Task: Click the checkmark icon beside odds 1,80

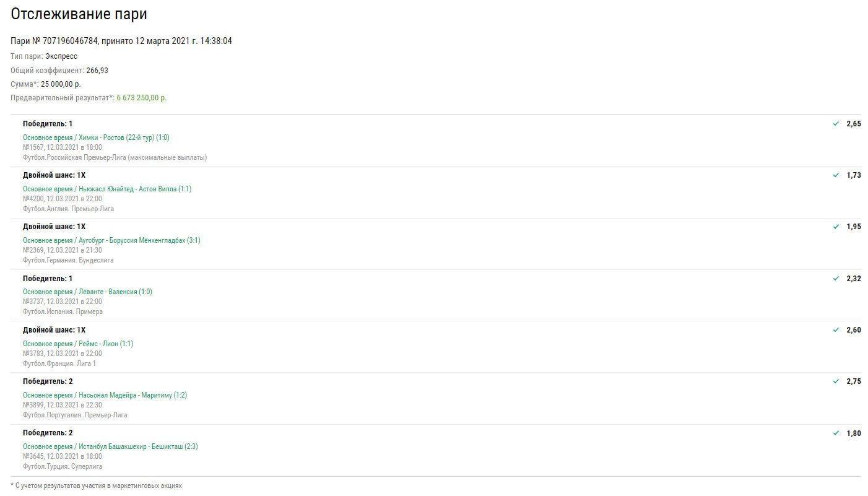Action: (836, 433)
